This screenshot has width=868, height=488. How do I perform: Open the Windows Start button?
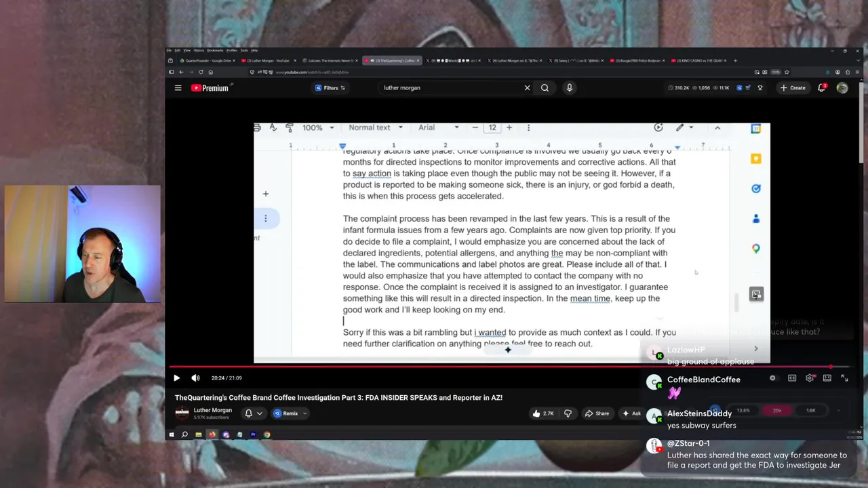pyautogui.click(x=172, y=434)
